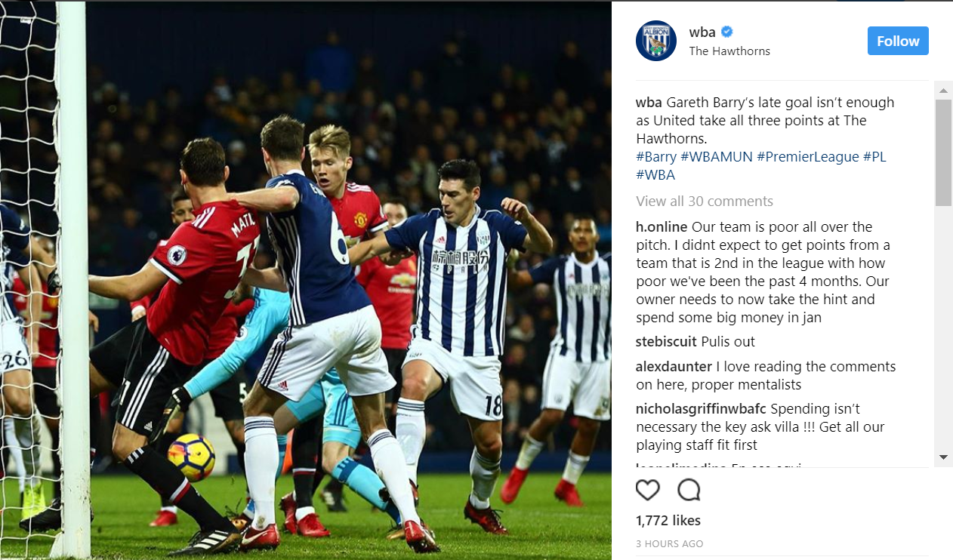Open the comment speech bubble icon
The width and height of the screenshot is (953, 560).
click(x=689, y=491)
